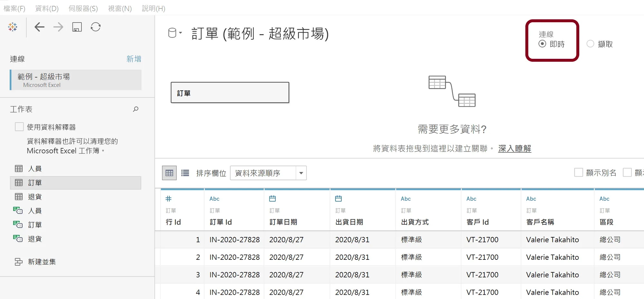644x299 pixels.
Task: Click the number type icon of 行 Id
Action: click(168, 199)
